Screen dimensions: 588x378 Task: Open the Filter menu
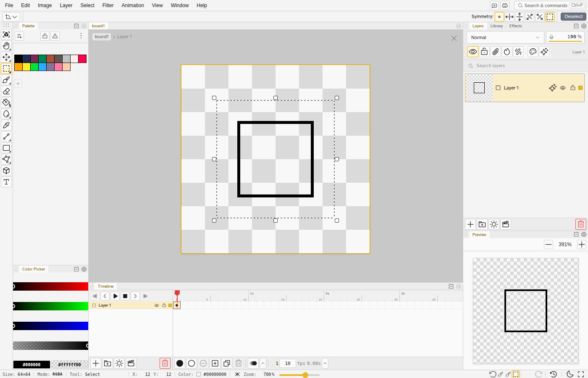(108, 5)
